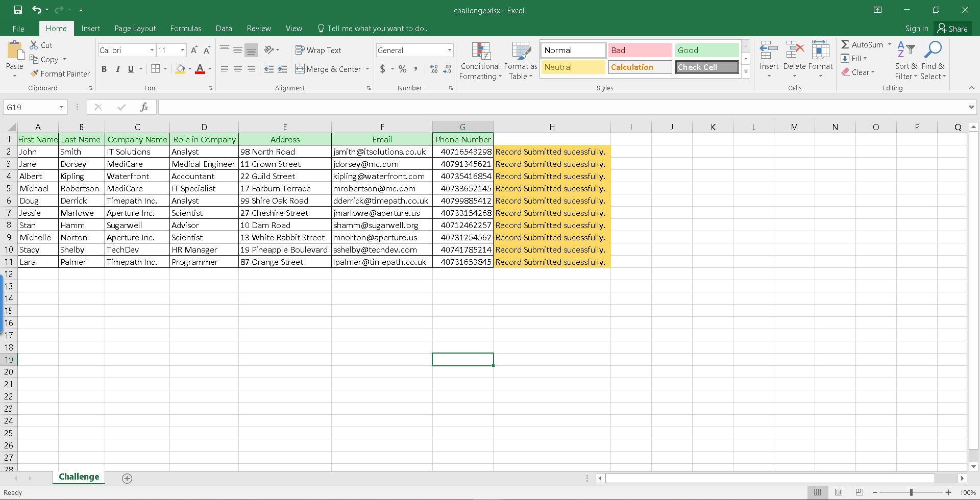Expand the General number format dropdown
The height and width of the screenshot is (500, 980).
(449, 50)
